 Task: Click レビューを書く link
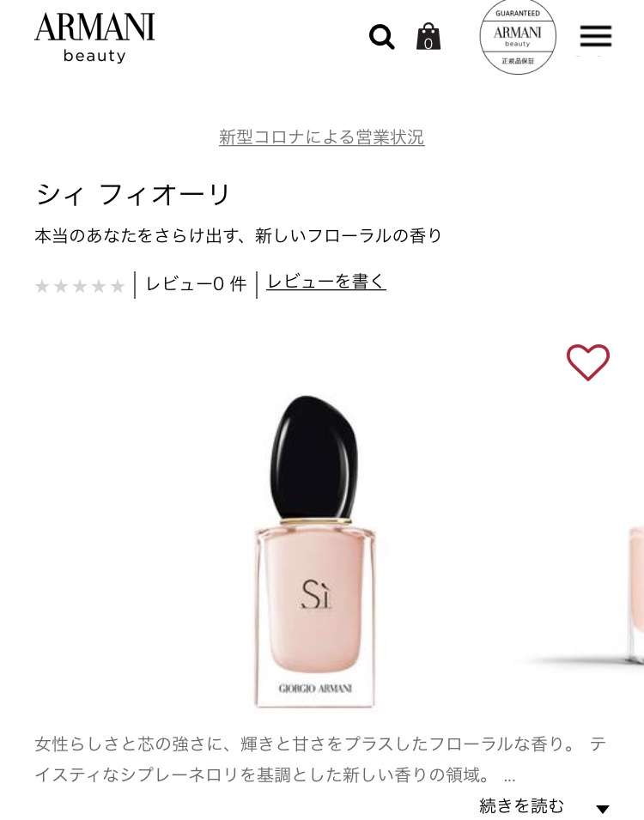[x=326, y=282]
